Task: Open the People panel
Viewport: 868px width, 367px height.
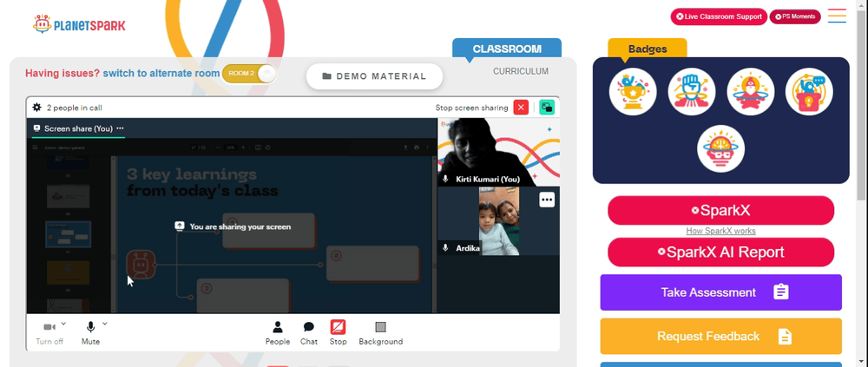Action: [278, 332]
